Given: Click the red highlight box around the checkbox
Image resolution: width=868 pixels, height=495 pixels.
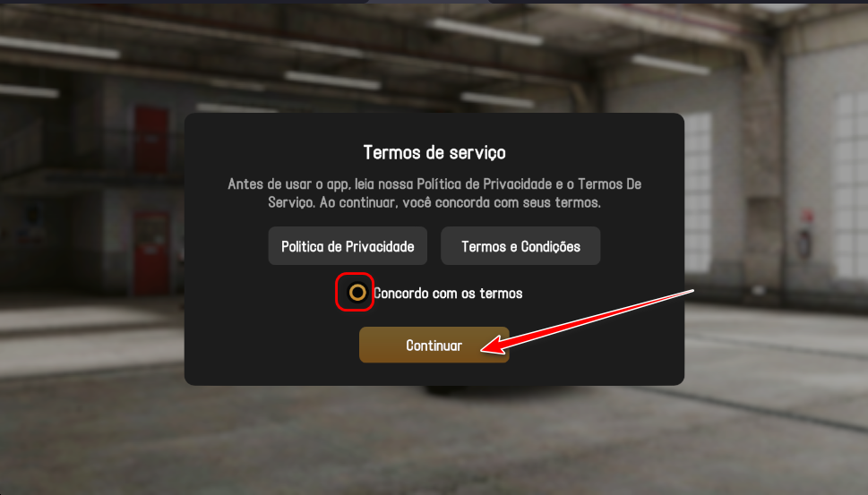Looking at the screenshot, I should [355, 292].
